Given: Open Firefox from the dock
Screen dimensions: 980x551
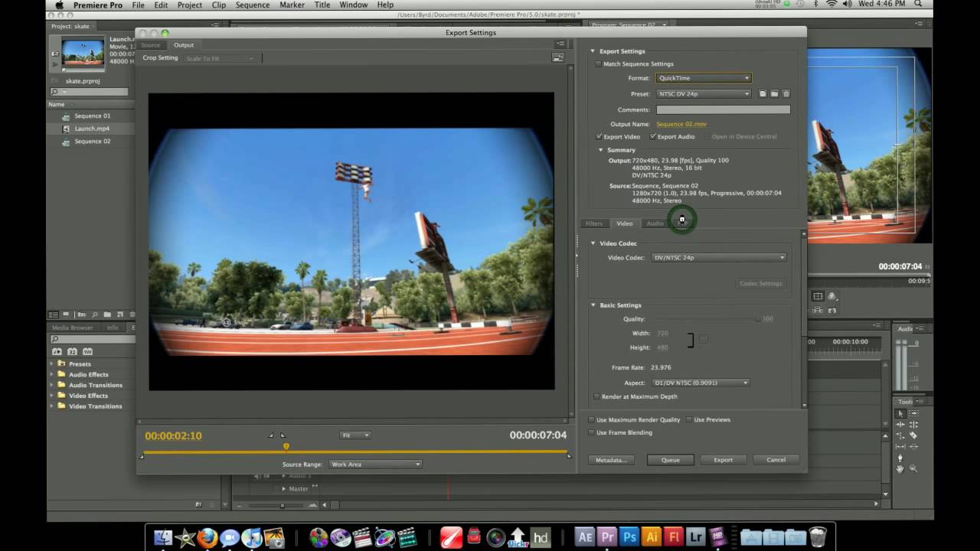Looking at the screenshot, I should [x=207, y=537].
